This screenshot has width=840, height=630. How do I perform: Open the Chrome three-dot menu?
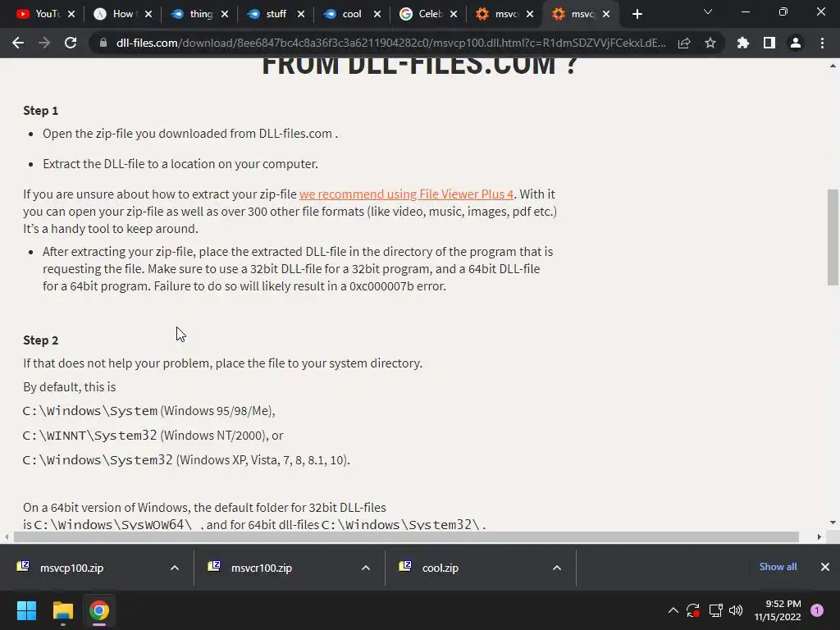(822, 43)
